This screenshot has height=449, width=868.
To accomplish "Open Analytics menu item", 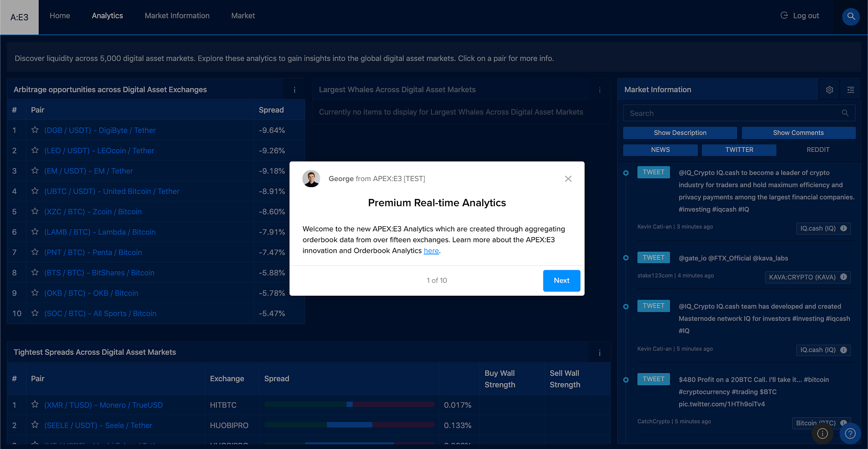I will [x=107, y=16].
